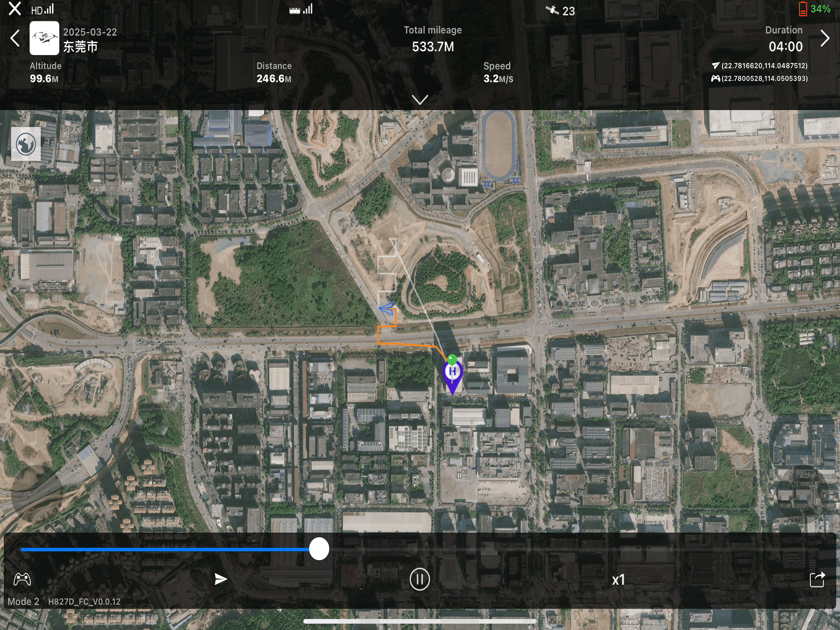Collapse the flight info panel chevron

420,100
